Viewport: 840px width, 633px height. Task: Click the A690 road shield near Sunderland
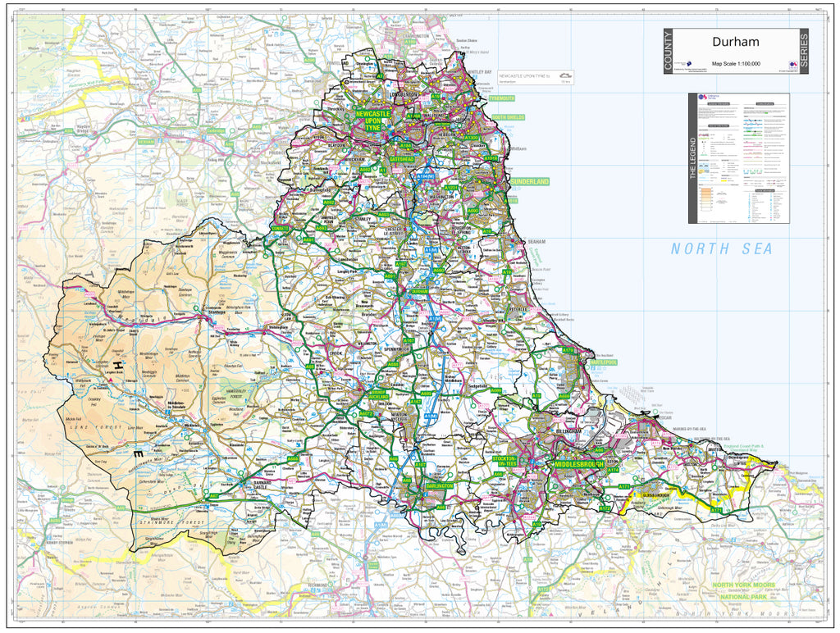click(x=473, y=210)
